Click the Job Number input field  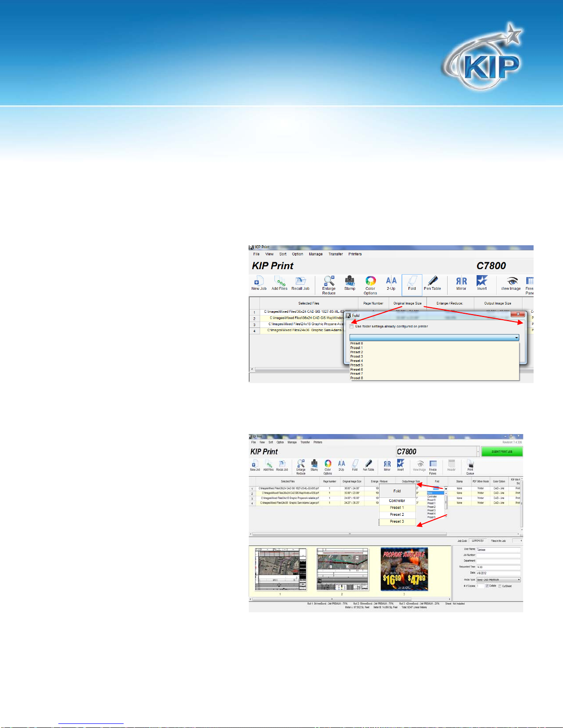click(498, 555)
